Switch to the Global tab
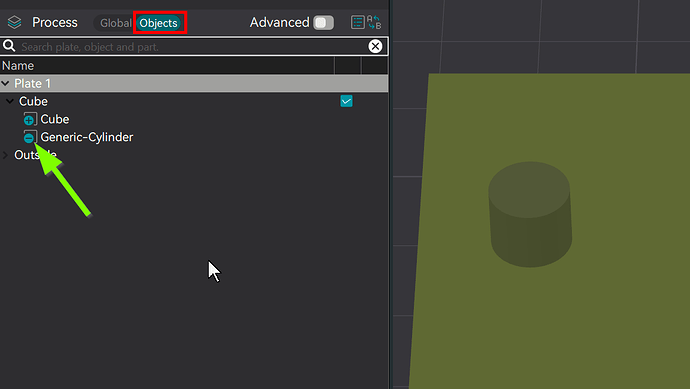 coord(115,23)
